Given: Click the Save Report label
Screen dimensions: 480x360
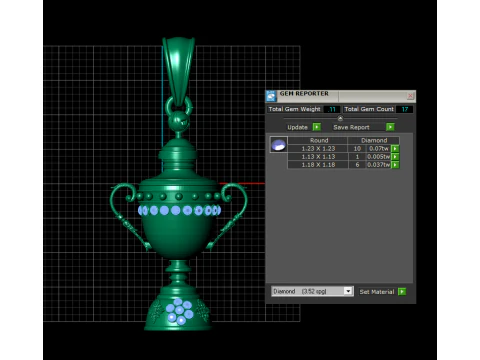Looking at the screenshot, I should tap(351, 127).
